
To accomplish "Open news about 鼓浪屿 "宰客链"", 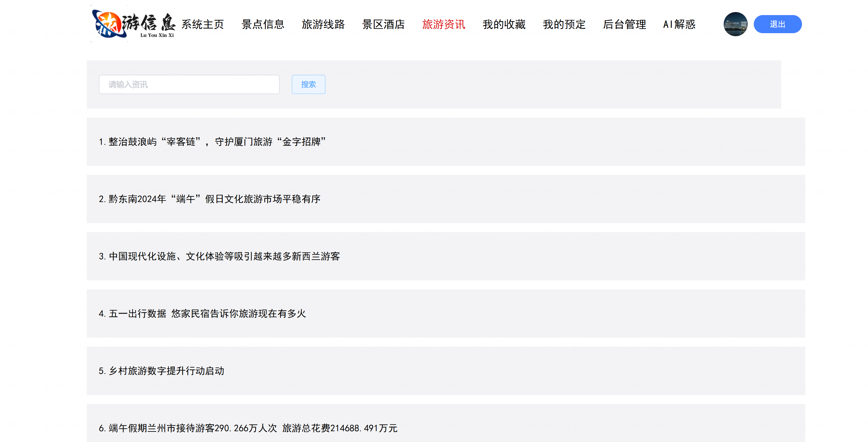I will (212, 142).
